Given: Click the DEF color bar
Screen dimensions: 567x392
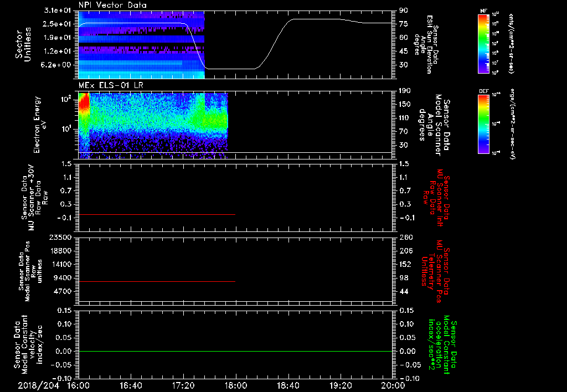Looking at the screenshot, I should pos(484,123).
